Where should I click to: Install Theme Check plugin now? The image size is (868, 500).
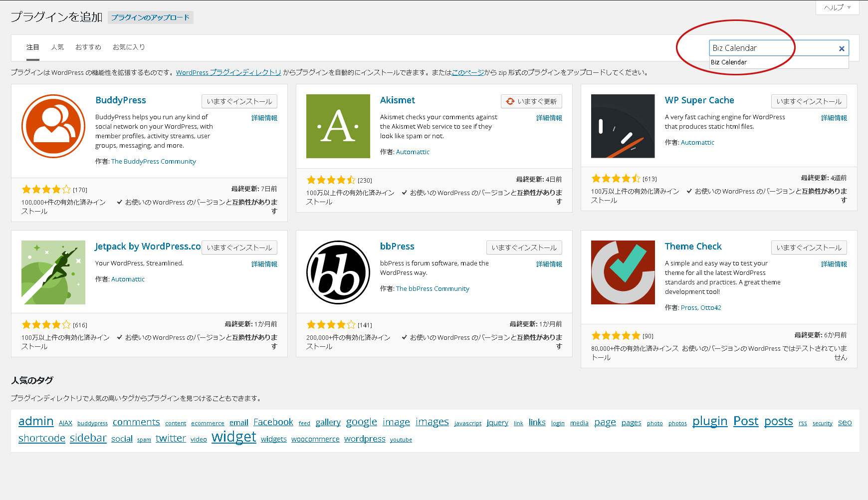[809, 248]
